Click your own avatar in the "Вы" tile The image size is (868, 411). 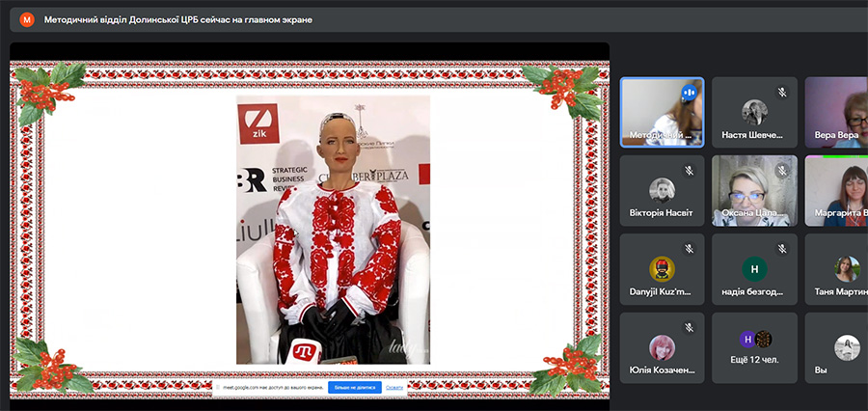(x=847, y=348)
